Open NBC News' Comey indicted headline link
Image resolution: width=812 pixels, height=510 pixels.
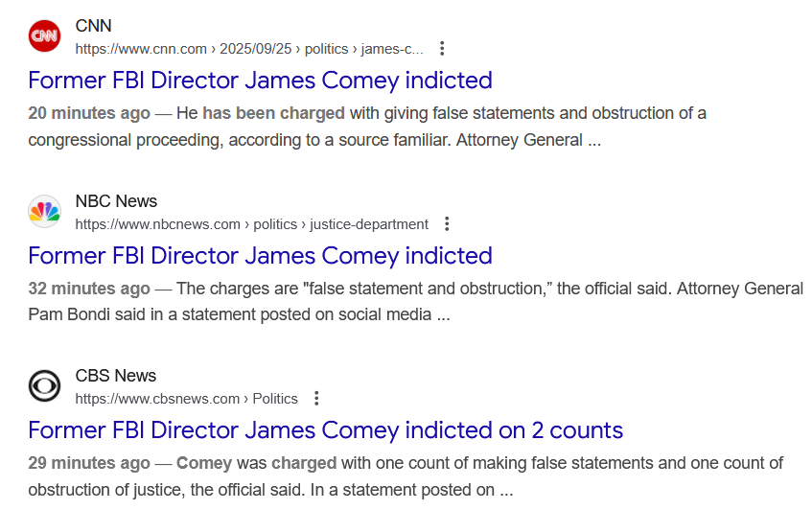[x=260, y=255]
